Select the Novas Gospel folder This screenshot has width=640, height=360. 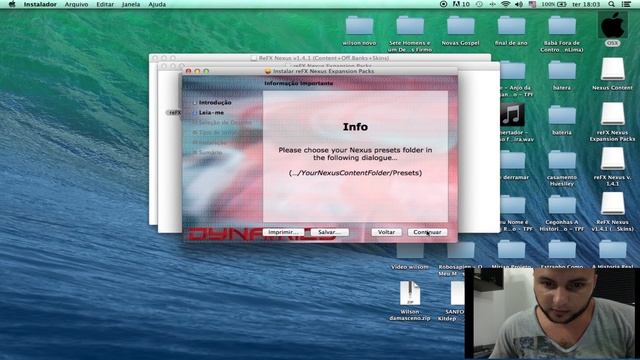[x=460, y=26]
